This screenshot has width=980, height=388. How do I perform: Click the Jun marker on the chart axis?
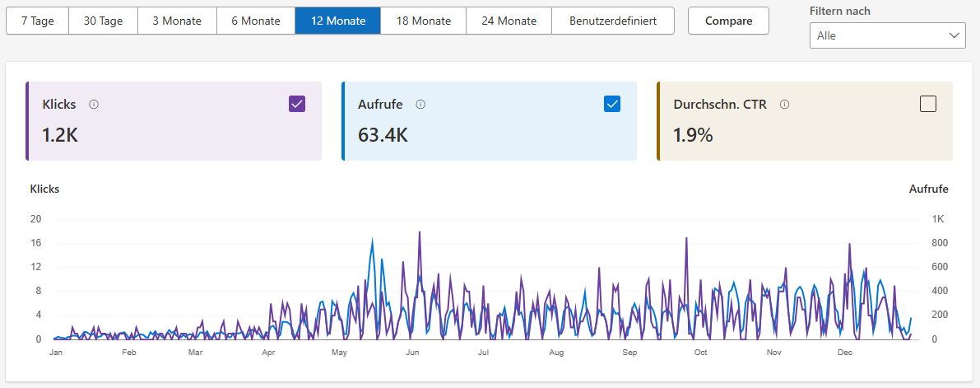pos(414,353)
